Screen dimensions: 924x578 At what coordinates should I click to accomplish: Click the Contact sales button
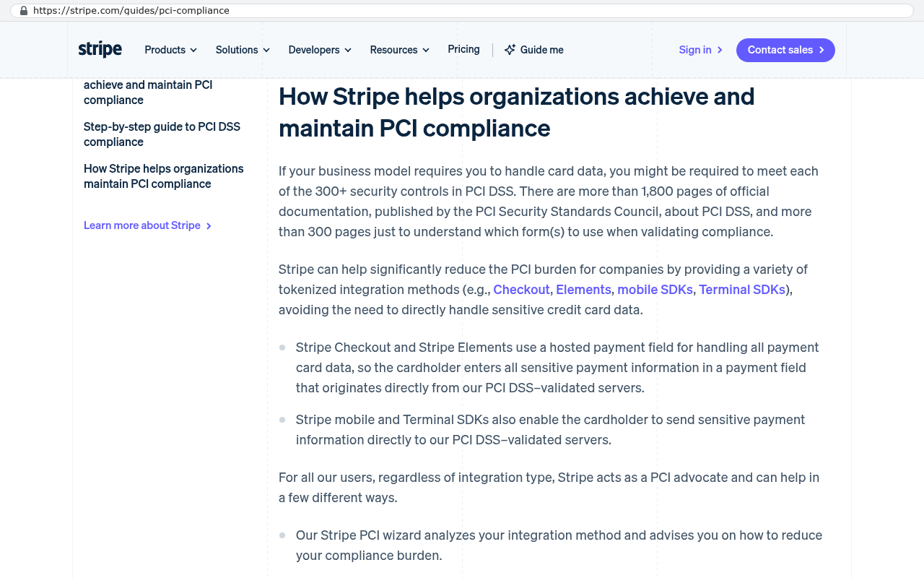point(785,50)
